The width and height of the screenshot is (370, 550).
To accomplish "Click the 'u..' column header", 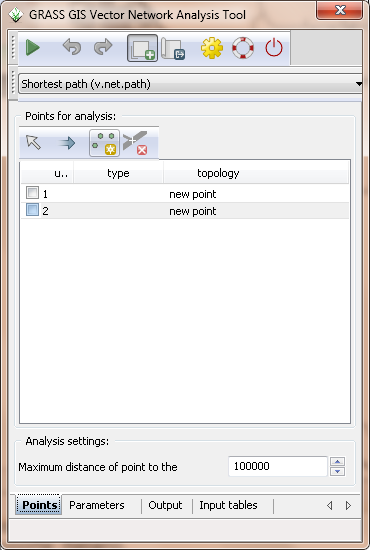I will point(47,173).
